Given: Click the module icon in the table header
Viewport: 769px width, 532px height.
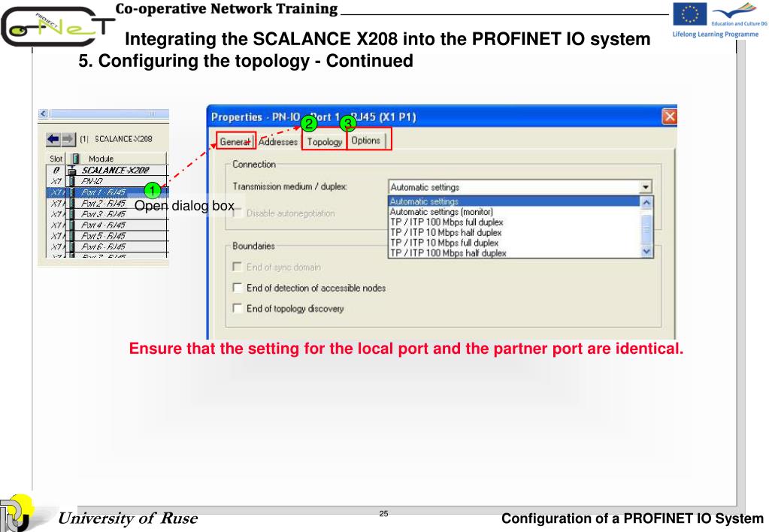Looking at the screenshot, I should point(75,159).
